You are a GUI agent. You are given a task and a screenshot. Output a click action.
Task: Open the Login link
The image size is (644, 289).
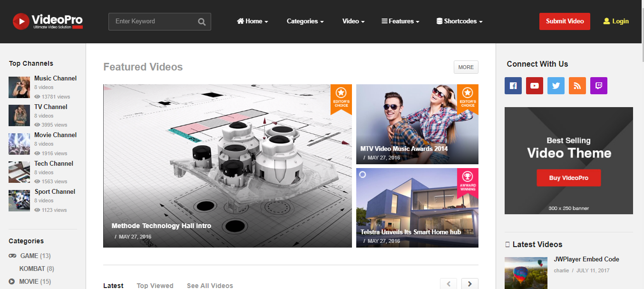click(x=616, y=21)
